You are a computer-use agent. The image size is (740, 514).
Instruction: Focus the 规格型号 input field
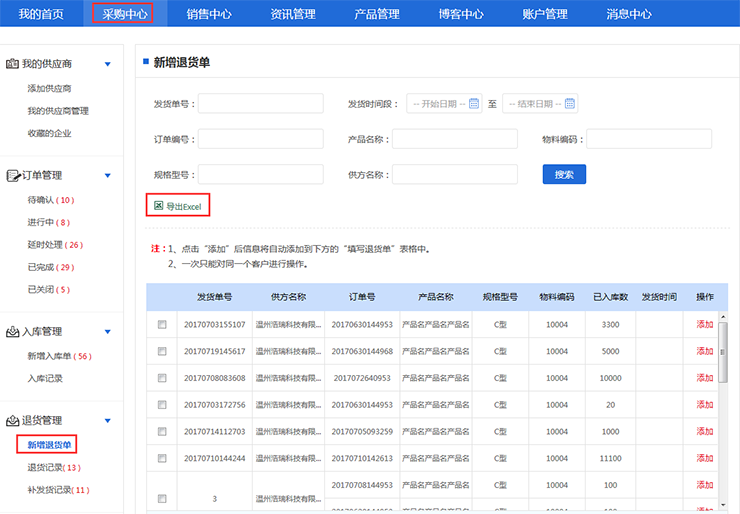point(261,174)
